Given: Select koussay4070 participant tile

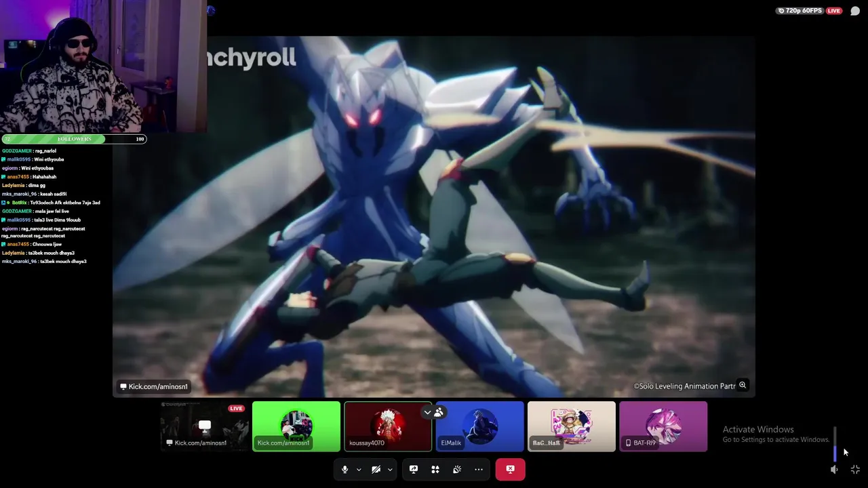Looking at the screenshot, I should click(x=388, y=426).
